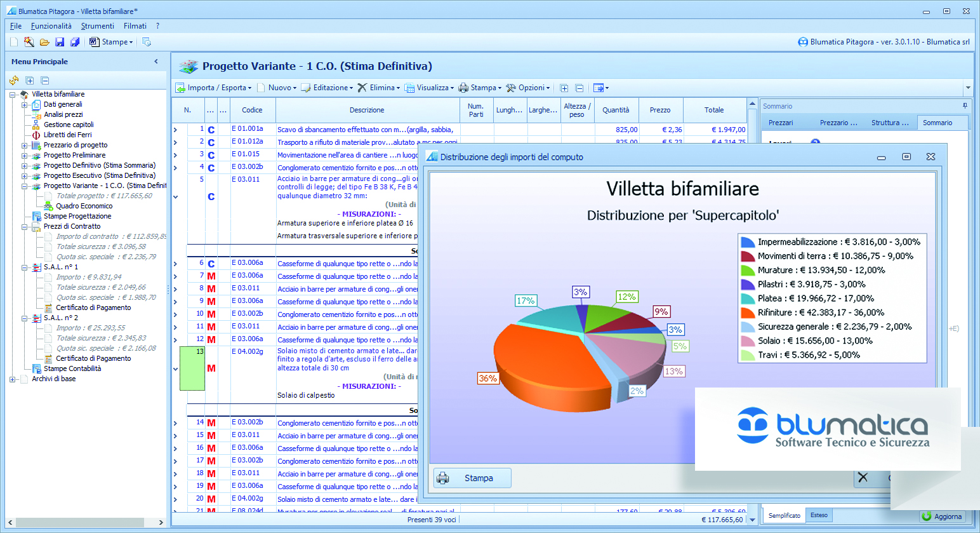980x533 pixels.
Task: Select the Esteso view tab
Action: tap(819, 515)
